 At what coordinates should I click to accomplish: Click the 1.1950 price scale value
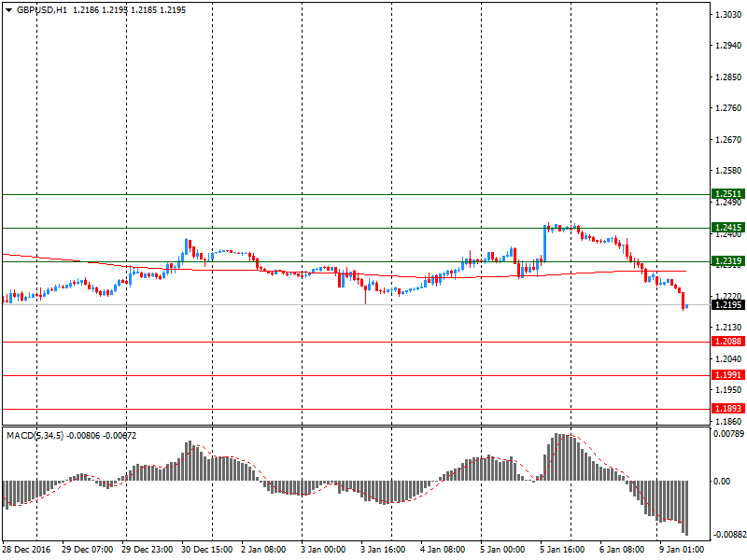pos(728,389)
